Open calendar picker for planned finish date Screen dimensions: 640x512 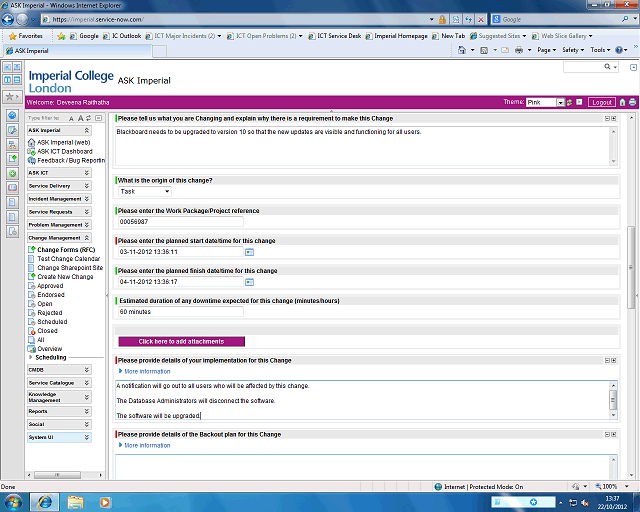(249, 282)
